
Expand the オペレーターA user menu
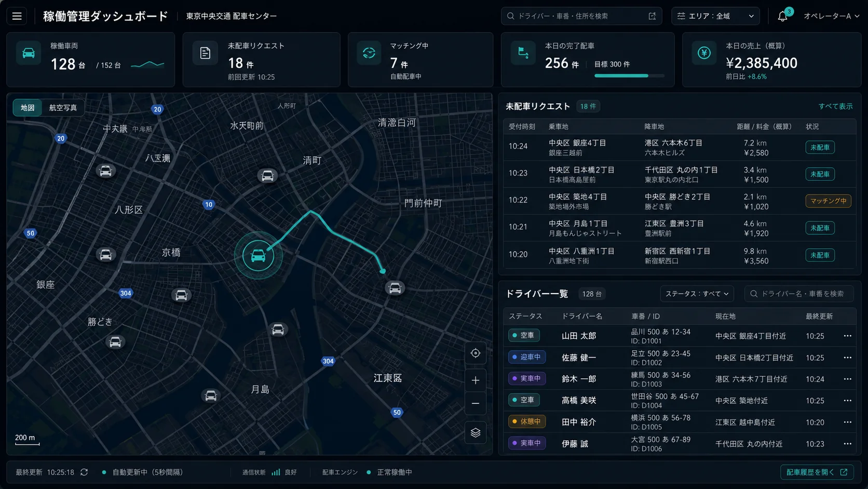point(831,16)
